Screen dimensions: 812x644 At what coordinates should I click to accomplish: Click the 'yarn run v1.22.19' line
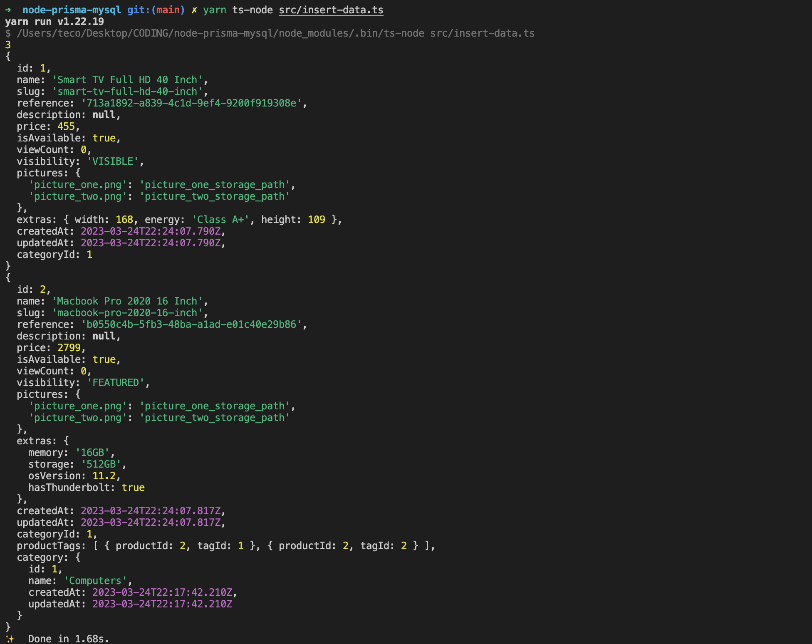tap(54, 22)
